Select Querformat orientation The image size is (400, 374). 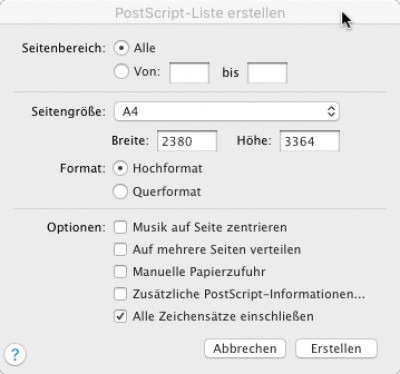click(x=120, y=192)
